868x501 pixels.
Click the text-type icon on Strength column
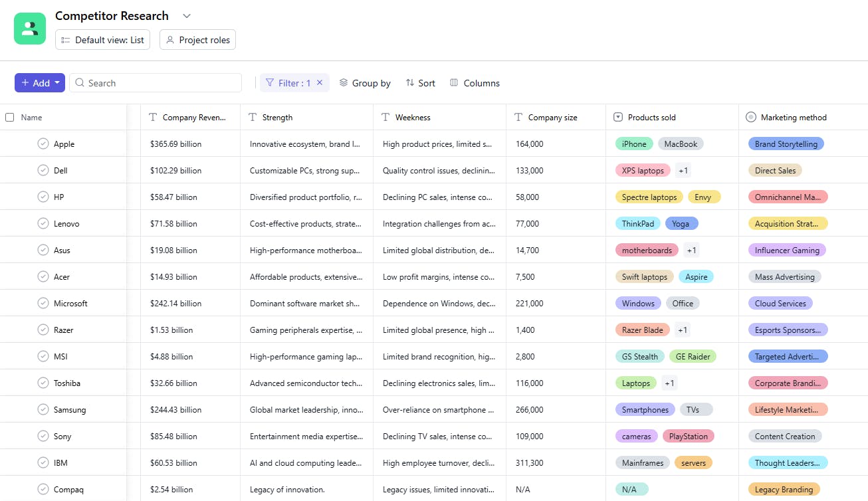click(x=253, y=118)
